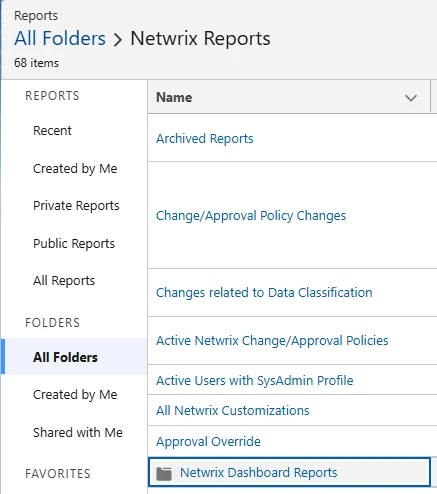
Task: Open Private Reports in the sidebar
Action: tap(76, 206)
